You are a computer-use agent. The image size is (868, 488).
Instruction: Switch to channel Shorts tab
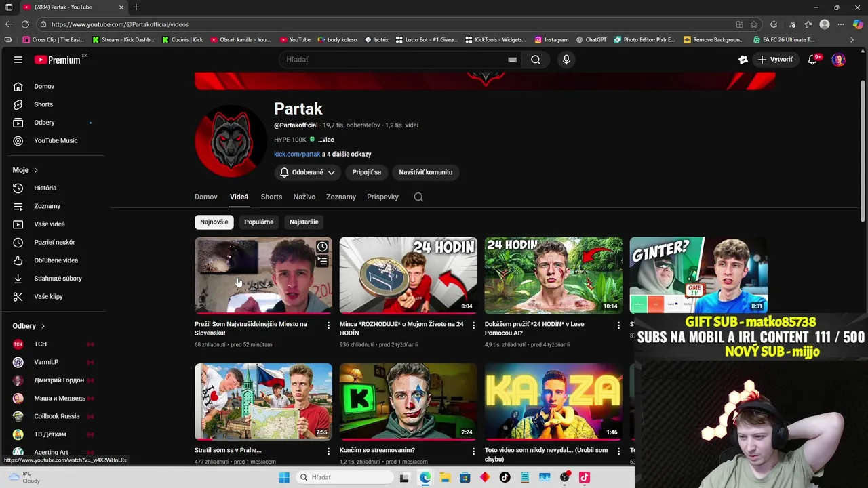(271, 197)
